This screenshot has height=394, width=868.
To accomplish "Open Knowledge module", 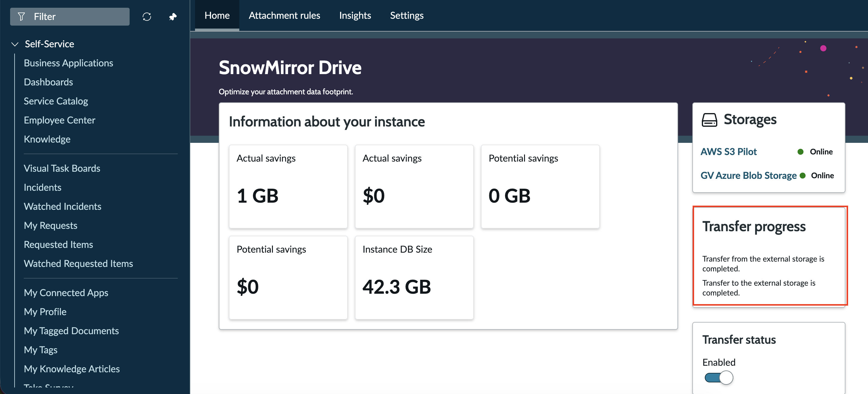I will tap(47, 139).
